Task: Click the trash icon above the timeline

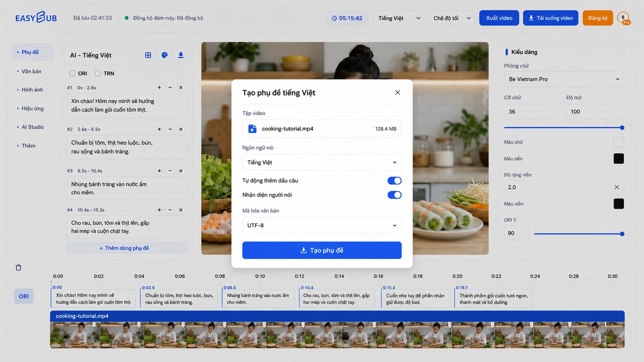Action: tap(19, 267)
